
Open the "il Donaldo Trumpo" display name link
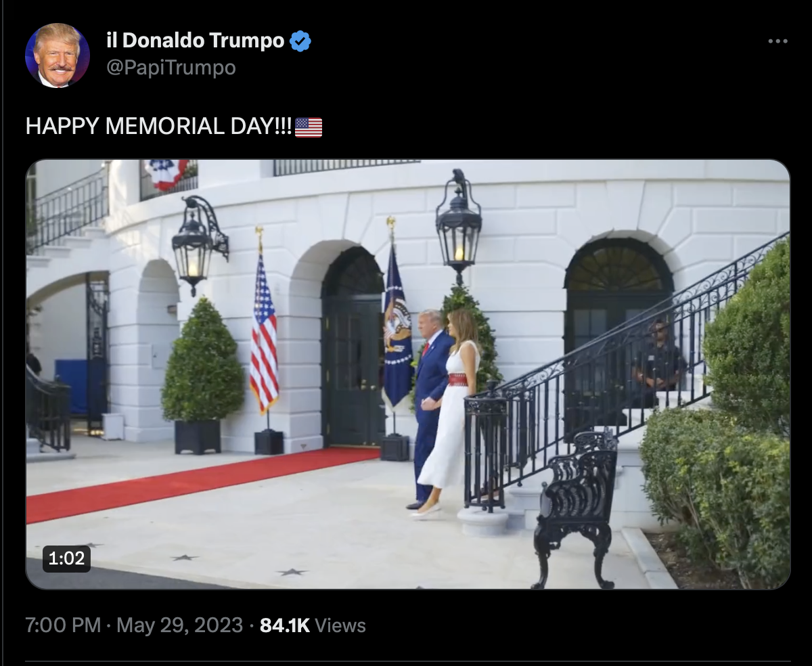point(196,41)
